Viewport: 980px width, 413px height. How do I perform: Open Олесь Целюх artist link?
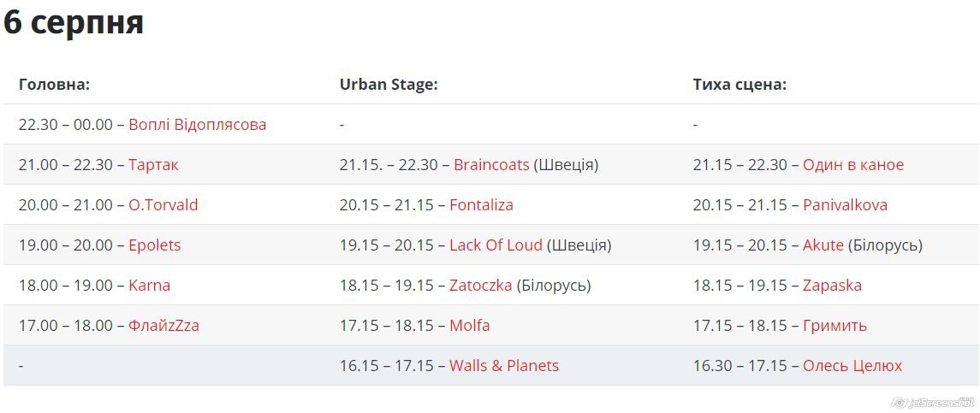[852, 366]
